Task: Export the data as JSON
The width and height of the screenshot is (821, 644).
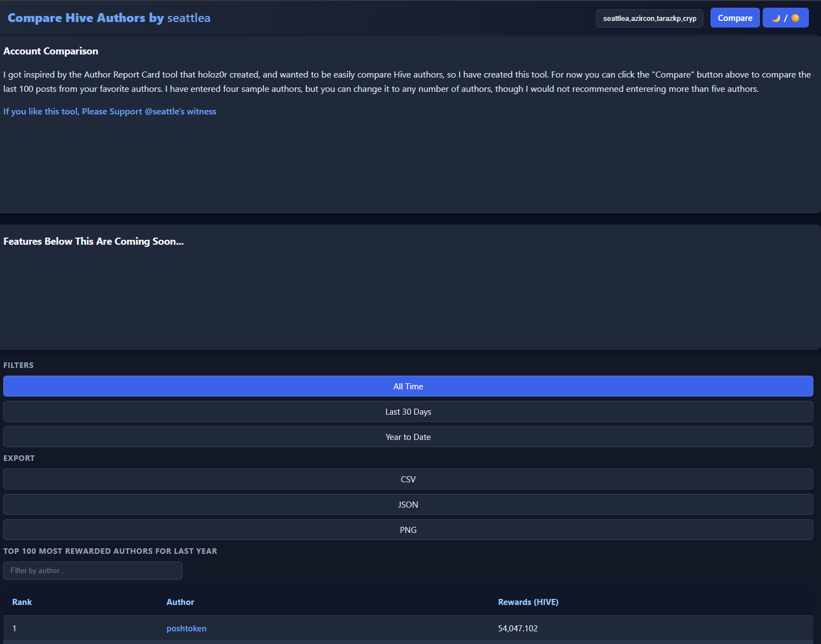Action: tap(408, 504)
